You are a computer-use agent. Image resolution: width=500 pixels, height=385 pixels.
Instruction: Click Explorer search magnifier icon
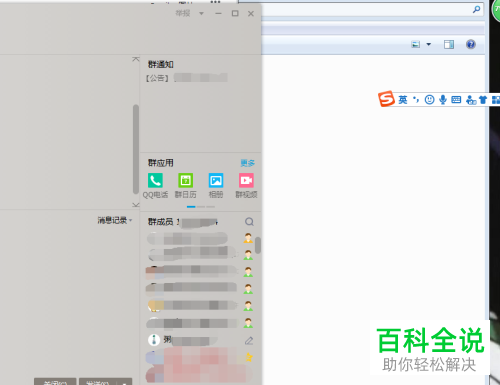pyautogui.click(x=476, y=10)
